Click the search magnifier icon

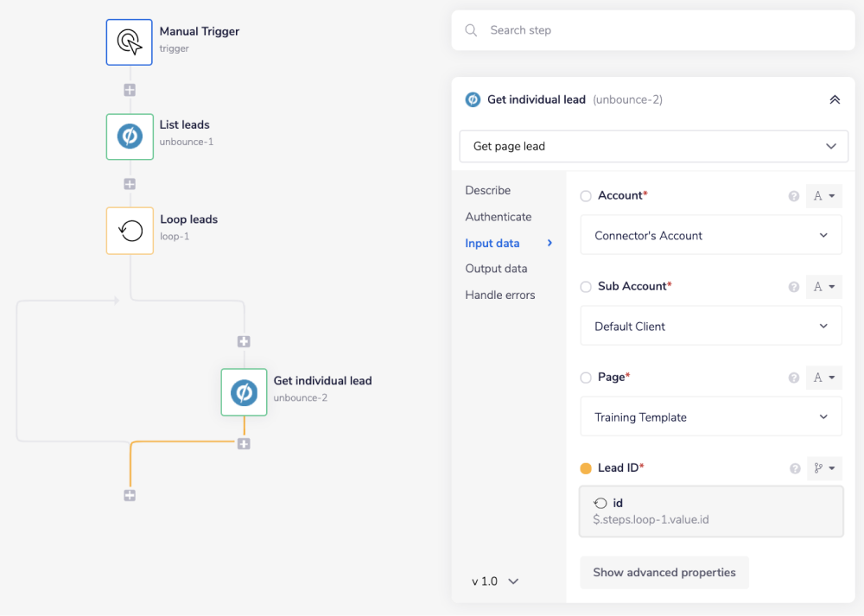(471, 30)
